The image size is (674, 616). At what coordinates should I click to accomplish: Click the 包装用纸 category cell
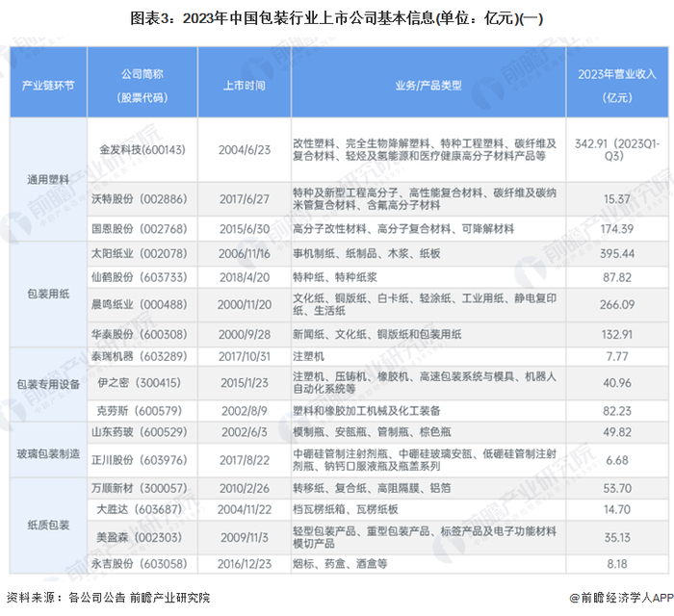tap(48, 294)
